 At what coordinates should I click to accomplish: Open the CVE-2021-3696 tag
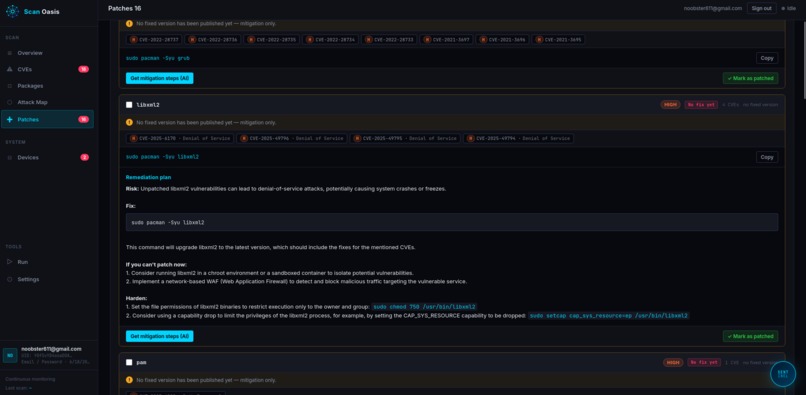[502, 40]
